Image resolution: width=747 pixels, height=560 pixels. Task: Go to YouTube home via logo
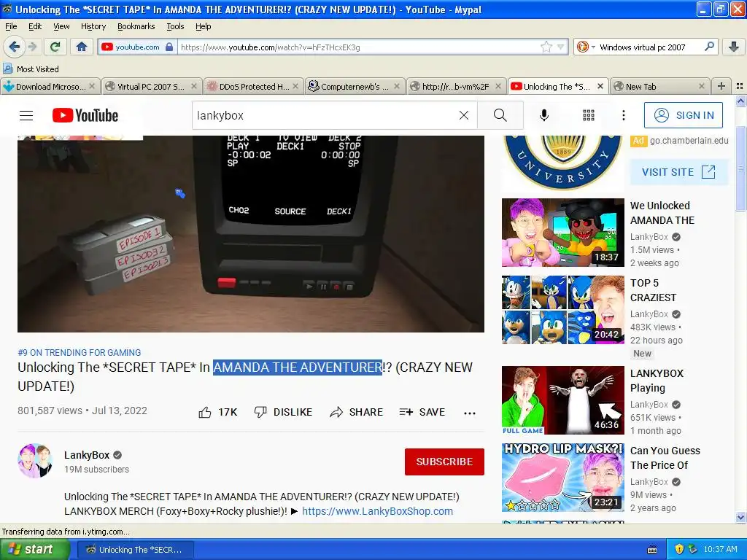(x=85, y=115)
